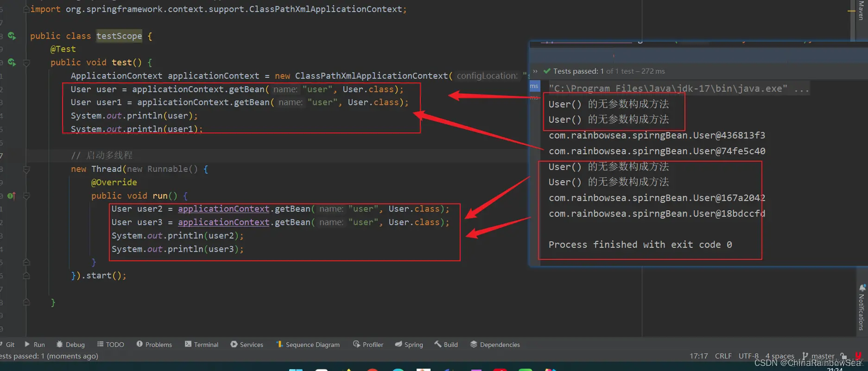Click the @Test annotation
The width and height of the screenshot is (868, 371).
pyautogui.click(x=63, y=49)
